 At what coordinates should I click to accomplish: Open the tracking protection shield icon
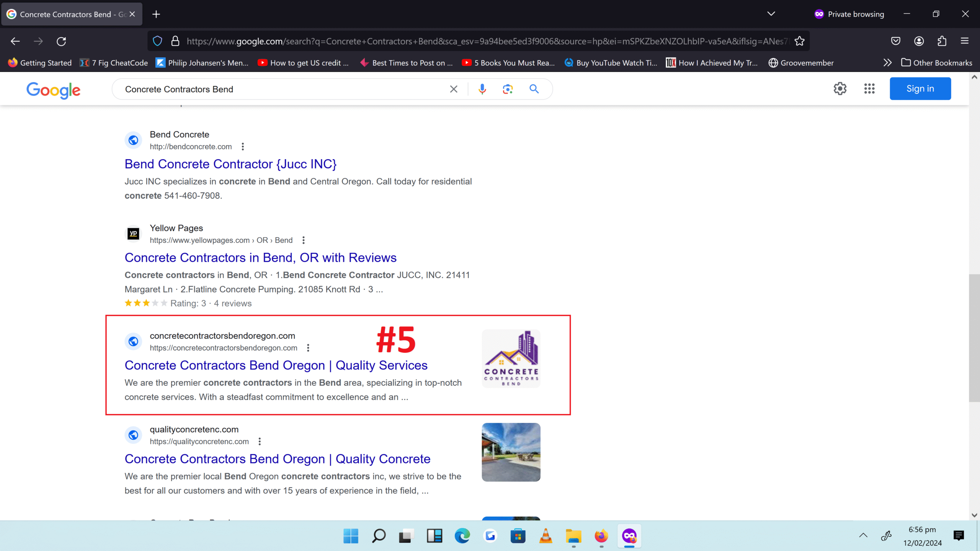[157, 41]
